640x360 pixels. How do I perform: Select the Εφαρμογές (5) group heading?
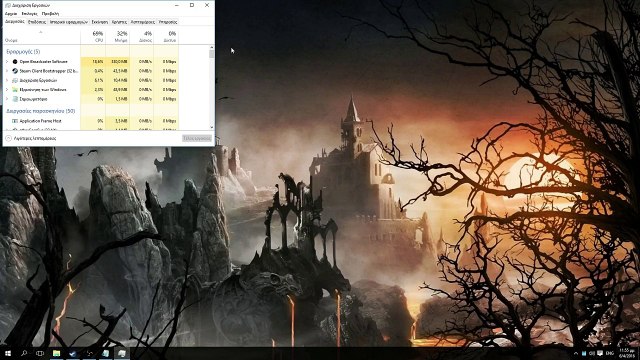(x=23, y=52)
